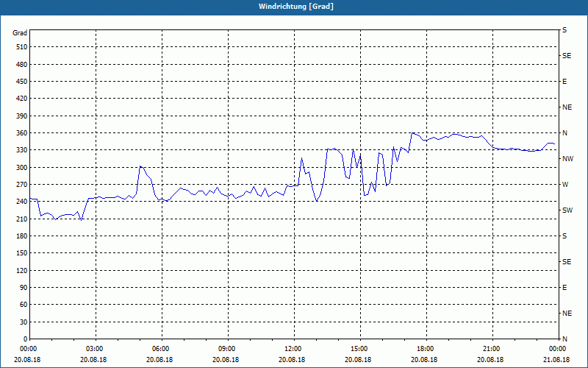588x368 pixels.
Task: Select the 'Grad' y-axis unit label
Action: 20,33
